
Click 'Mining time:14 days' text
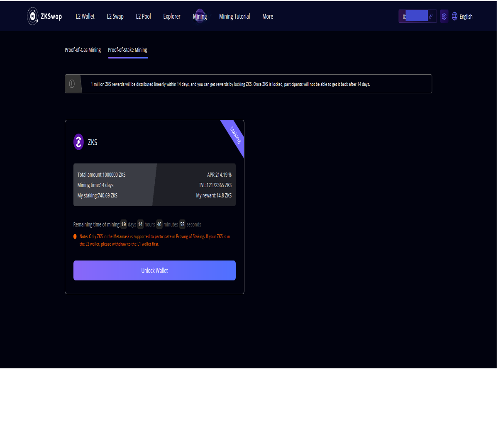click(x=95, y=185)
